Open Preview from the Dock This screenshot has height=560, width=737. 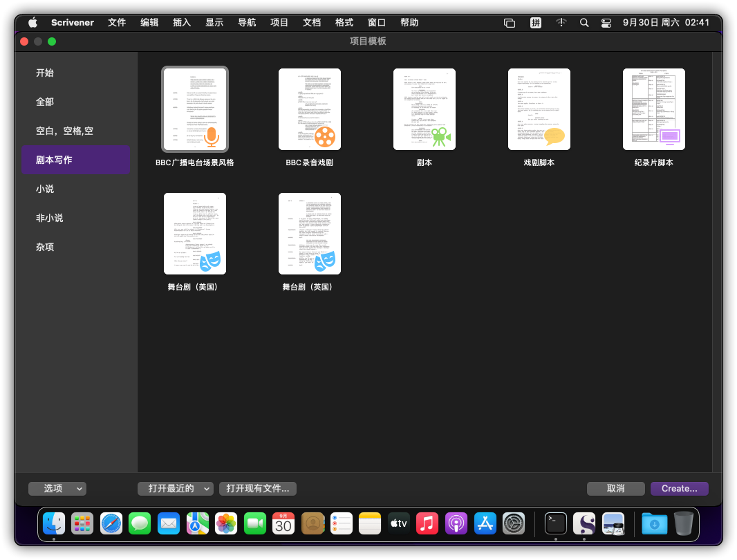pyautogui.click(x=613, y=523)
